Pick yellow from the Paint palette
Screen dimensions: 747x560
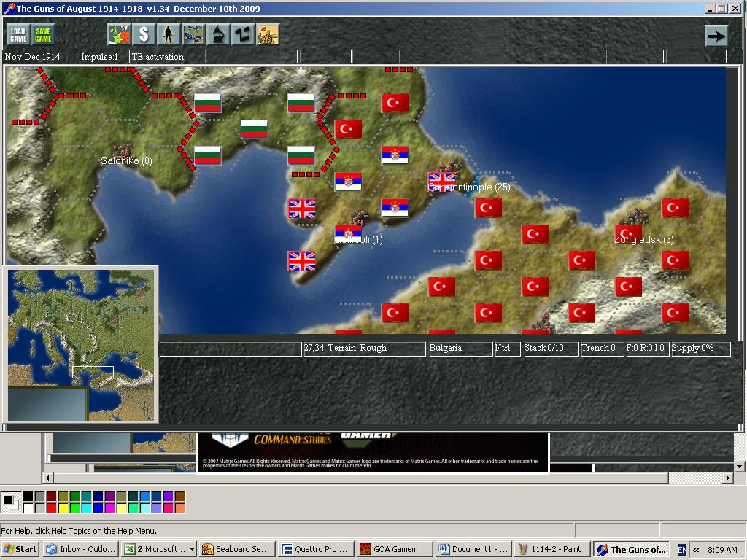[x=63, y=508]
